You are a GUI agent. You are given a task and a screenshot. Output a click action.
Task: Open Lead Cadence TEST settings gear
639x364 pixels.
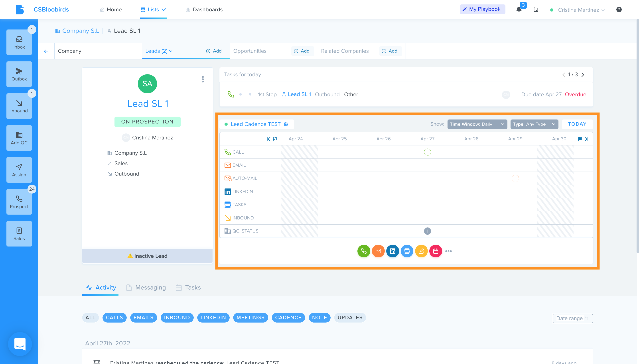[286, 124]
